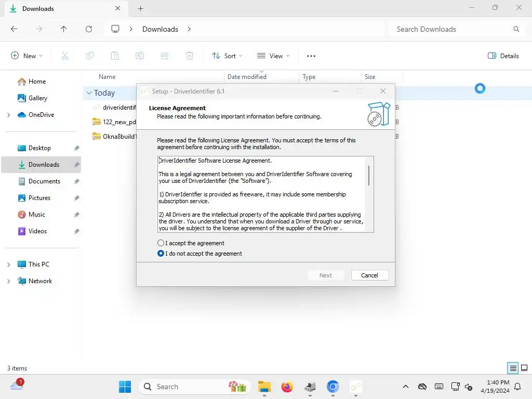Open the View dropdown menu
This screenshot has width=532, height=399.
pos(273,56)
